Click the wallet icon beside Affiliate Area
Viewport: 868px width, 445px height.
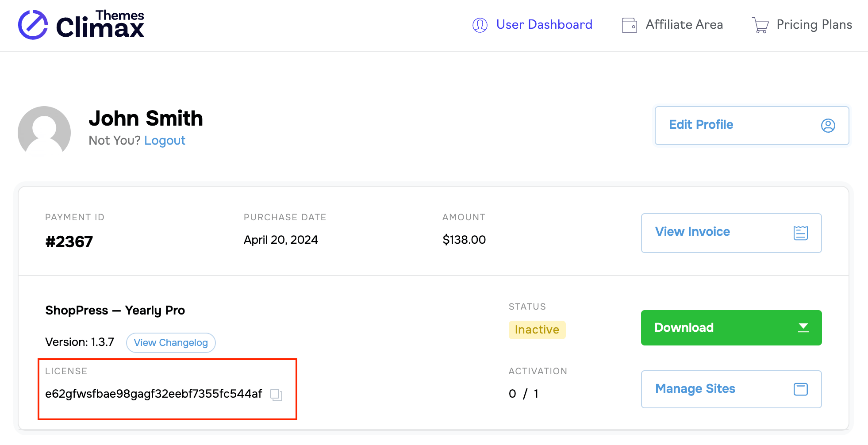click(x=629, y=25)
